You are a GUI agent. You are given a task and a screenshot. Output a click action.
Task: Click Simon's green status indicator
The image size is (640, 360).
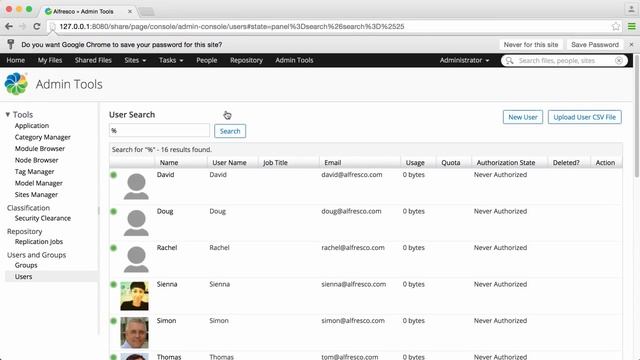pyautogui.click(x=114, y=321)
